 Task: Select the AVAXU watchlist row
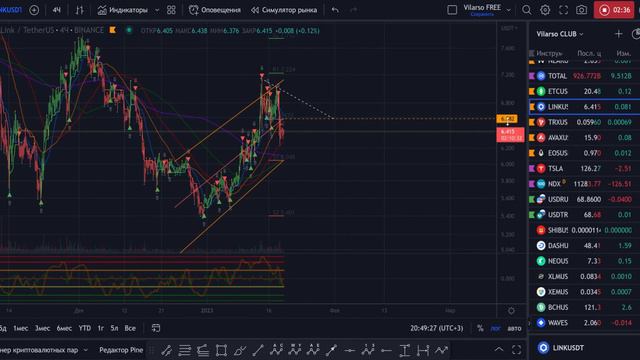point(584,138)
